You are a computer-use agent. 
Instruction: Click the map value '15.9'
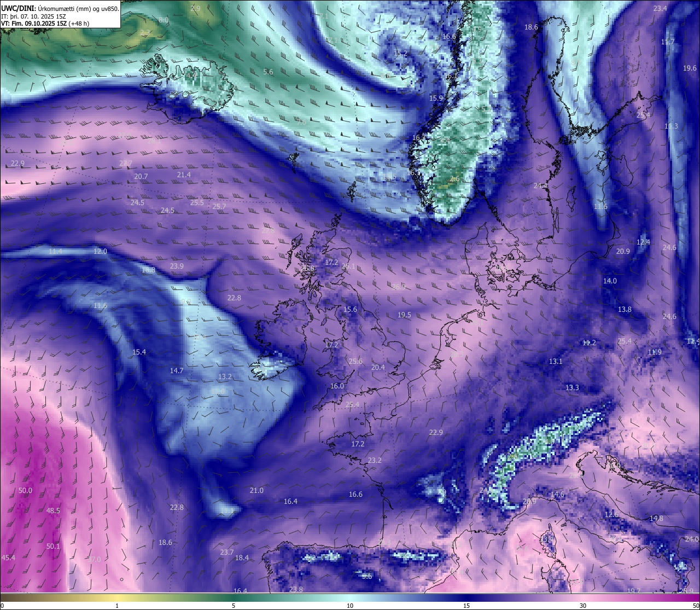pyautogui.click(x=436, y=98)
